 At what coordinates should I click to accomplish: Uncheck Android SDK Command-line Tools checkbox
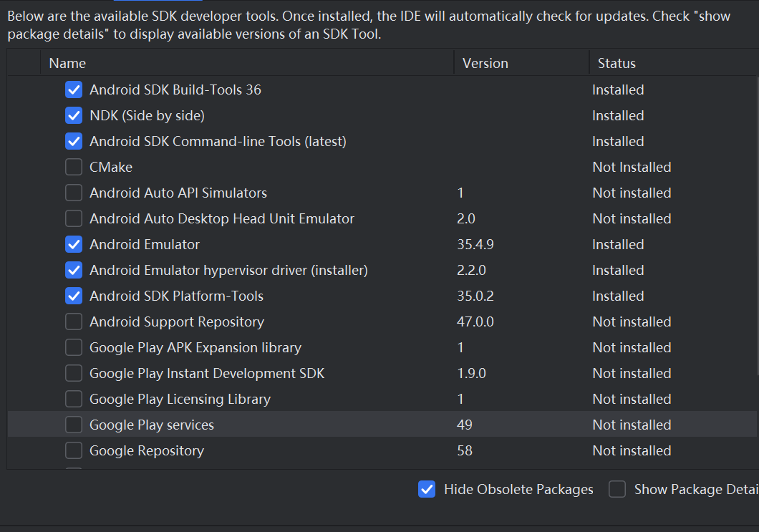tap(74, 141)
